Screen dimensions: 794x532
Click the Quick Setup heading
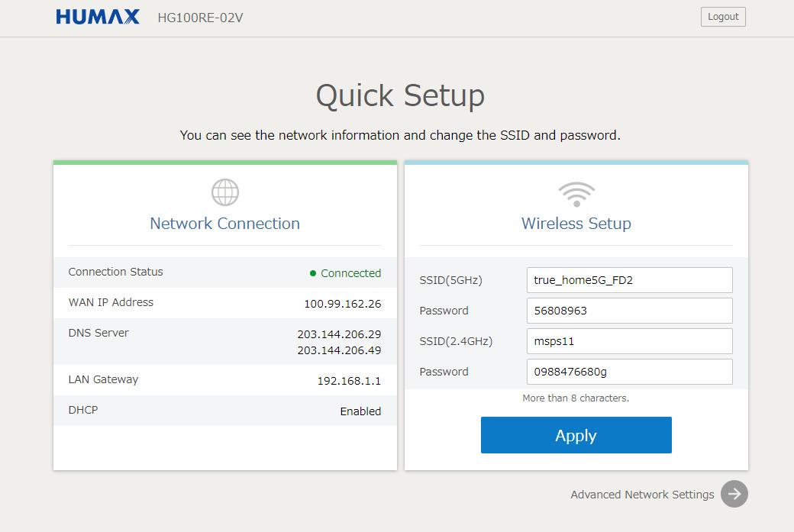tap(400, 95)
